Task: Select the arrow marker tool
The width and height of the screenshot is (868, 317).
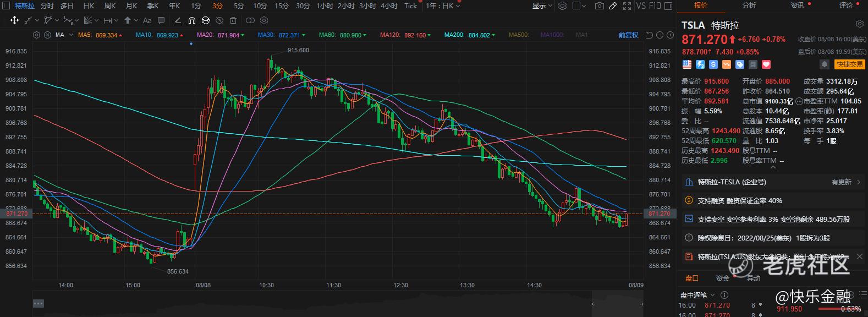Action: click(128, 20)
